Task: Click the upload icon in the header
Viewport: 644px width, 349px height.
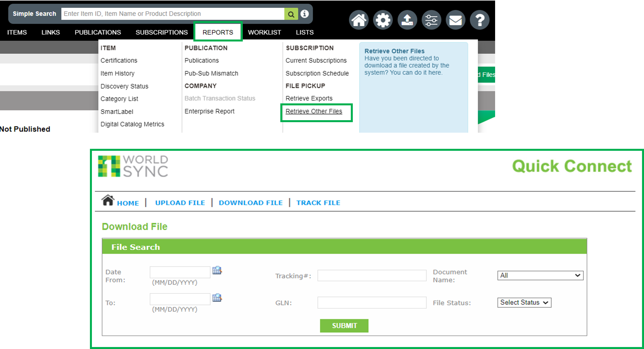Action: [x=407, y=20]
